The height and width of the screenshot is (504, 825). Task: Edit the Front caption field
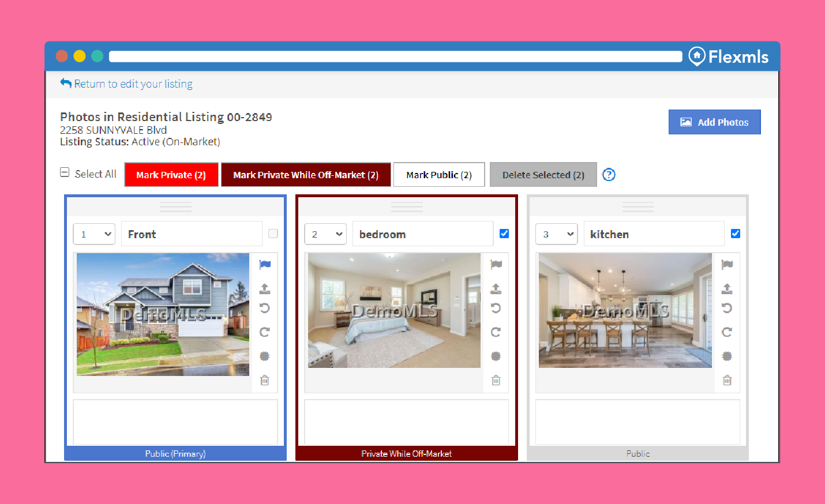192,234
